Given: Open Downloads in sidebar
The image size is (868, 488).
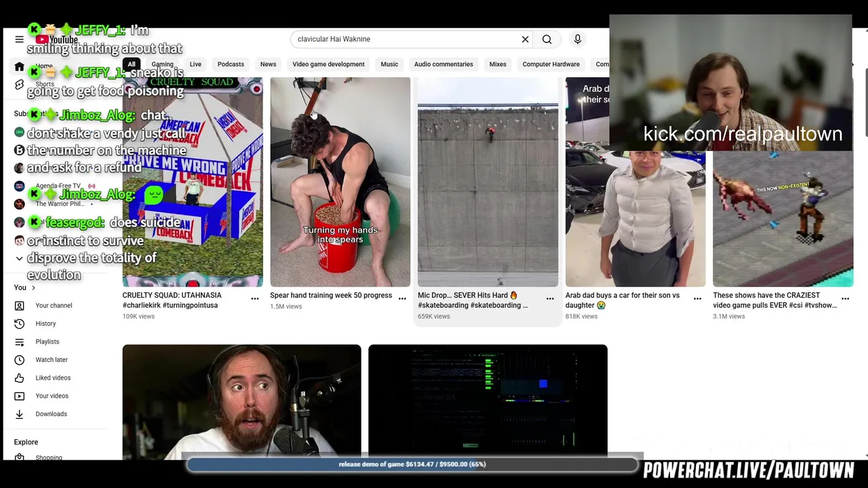Looking at the screenshot, I should 51,414.
